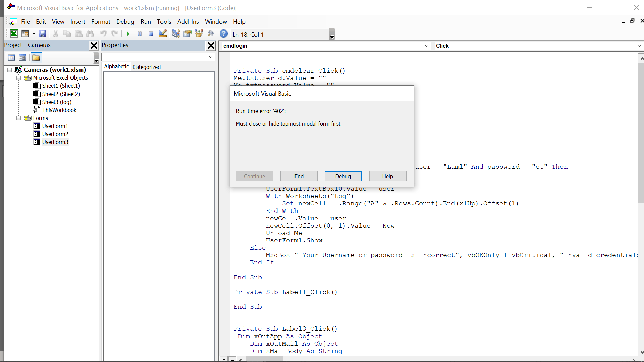Image resolution: width=644 pixels, height=362 pixels.
Task: Click the Debug button in error dialog
Action: 343,176
